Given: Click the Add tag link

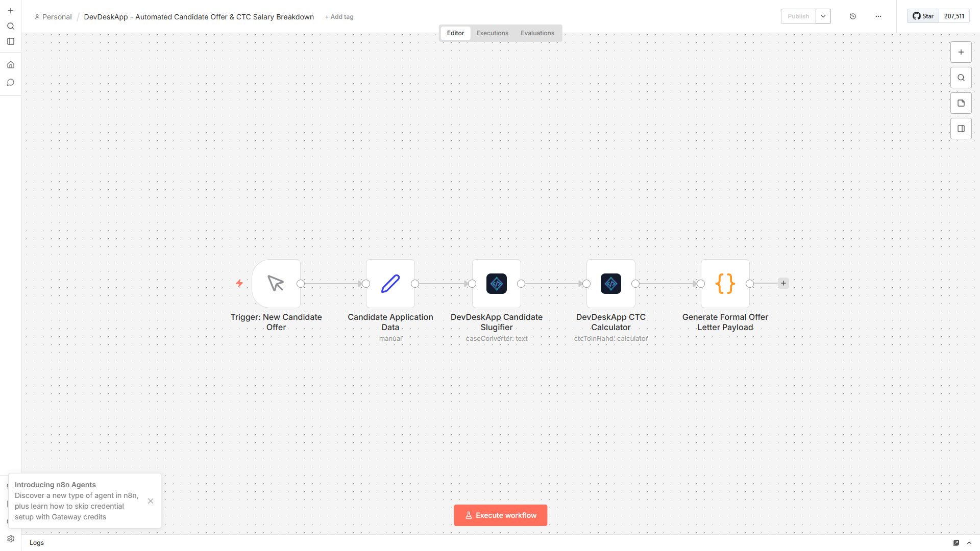Looking at the screenshot, I should pyautogui.click(x=339, y=17).
